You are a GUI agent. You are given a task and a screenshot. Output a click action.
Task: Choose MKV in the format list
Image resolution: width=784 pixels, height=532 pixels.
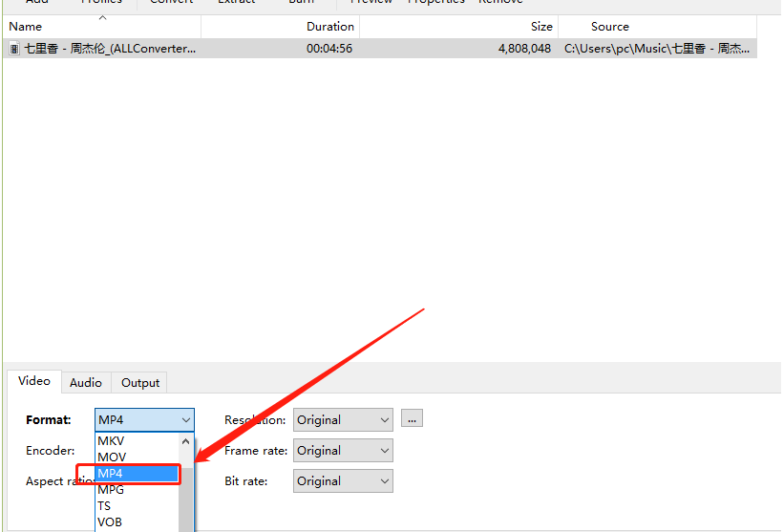click(137, 441)
